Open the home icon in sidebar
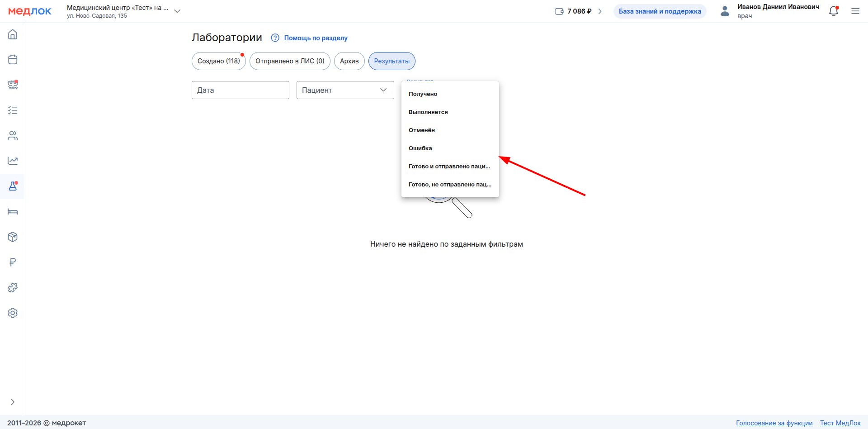This screenshot has width=868, height=429. pyautogui.click(x=13, y=34)
